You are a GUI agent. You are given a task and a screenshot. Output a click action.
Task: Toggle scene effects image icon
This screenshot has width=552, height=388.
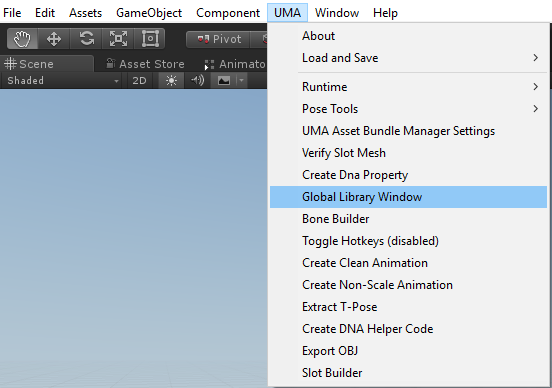[x=224, y=81]
